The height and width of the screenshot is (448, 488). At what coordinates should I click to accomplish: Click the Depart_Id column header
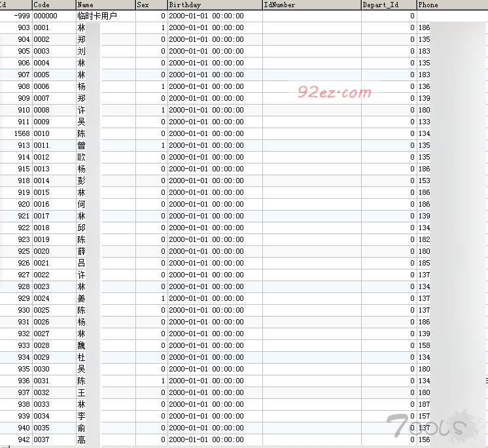point(389,5)
